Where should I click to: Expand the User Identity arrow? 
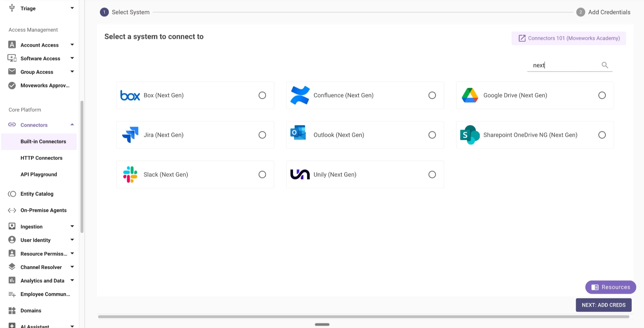(72, 240)
